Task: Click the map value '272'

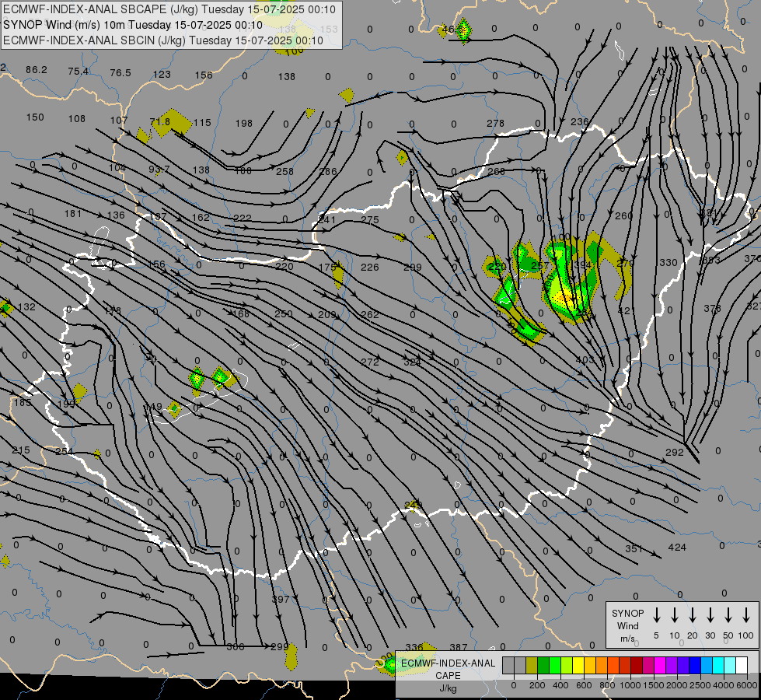Action: click(370, 362)
